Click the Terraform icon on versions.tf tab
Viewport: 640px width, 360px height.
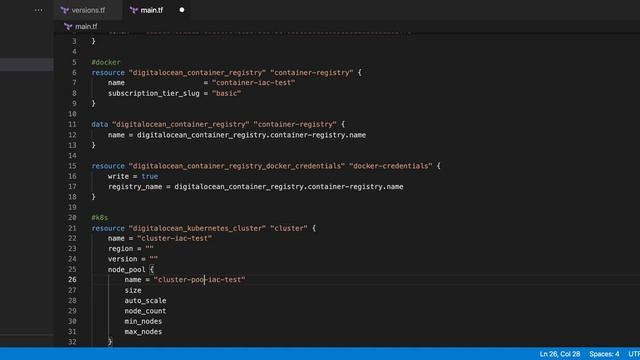64,10
